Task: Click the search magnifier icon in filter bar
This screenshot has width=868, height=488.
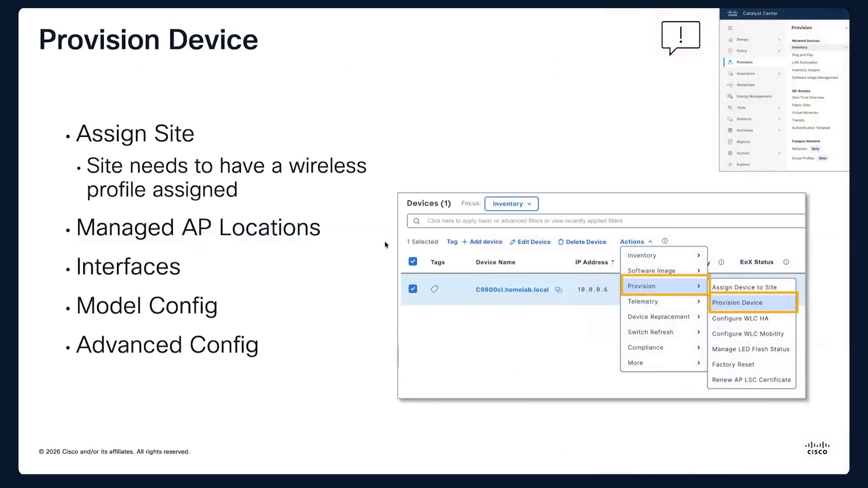Action: (x=417, y=221)
